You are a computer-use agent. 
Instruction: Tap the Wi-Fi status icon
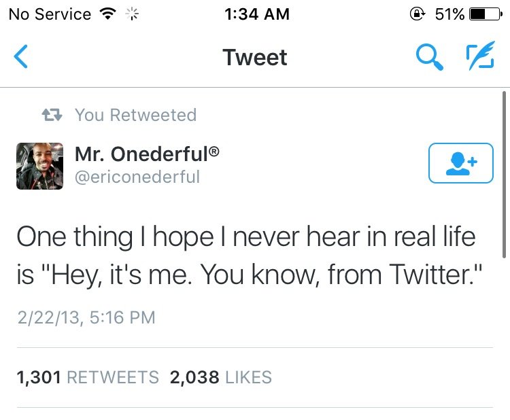click(107, 14)
